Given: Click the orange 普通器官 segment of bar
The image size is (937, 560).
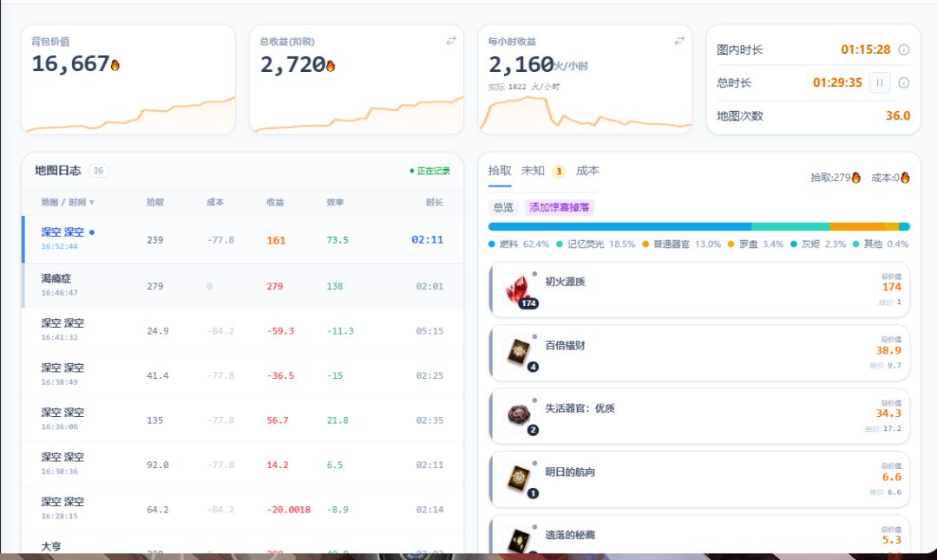Looking at the screenshot, I should 857,227.
